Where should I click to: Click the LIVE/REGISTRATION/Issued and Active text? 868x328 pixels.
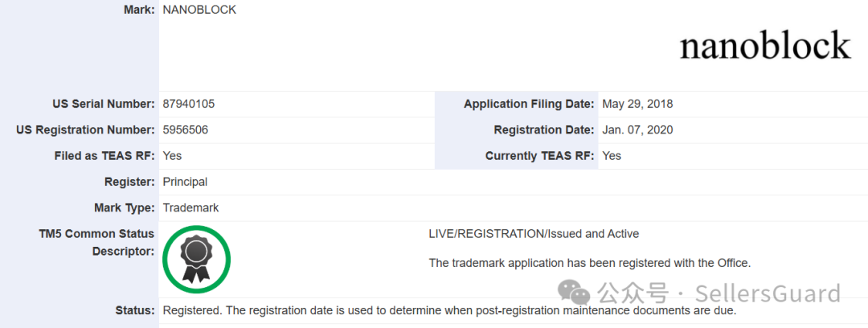coord(534,234)
